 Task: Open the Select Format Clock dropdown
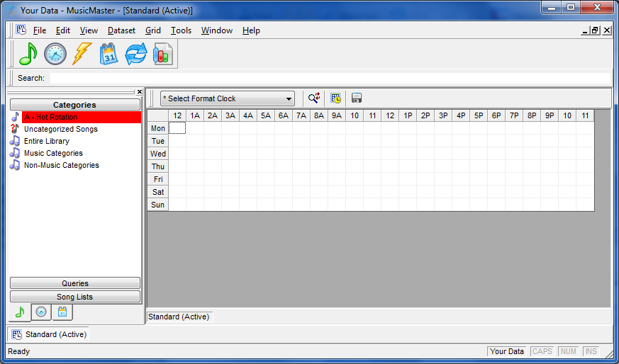click(227, 98)
